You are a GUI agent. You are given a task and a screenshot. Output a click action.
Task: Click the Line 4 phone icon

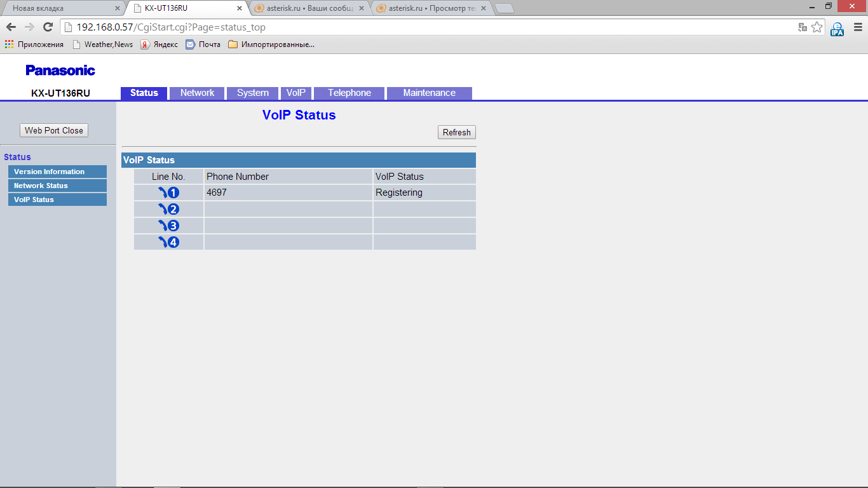click(168, 242)
